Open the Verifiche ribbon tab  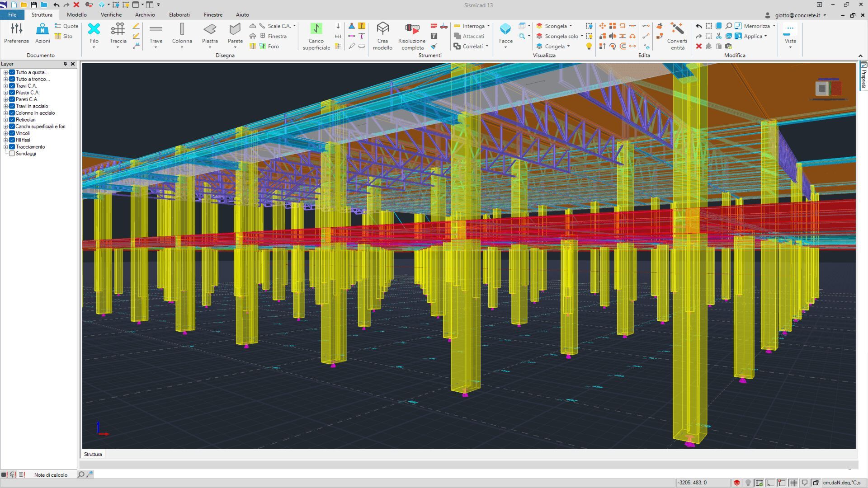[x=111, y=14]
